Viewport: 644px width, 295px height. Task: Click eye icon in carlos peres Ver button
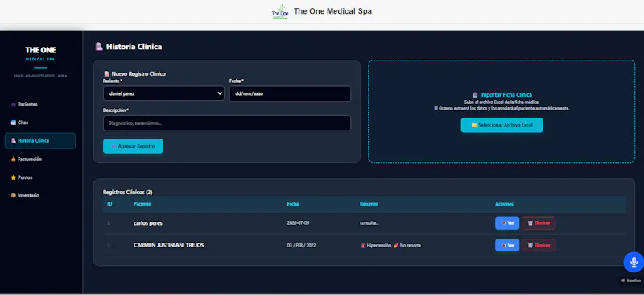coord(503,223)
